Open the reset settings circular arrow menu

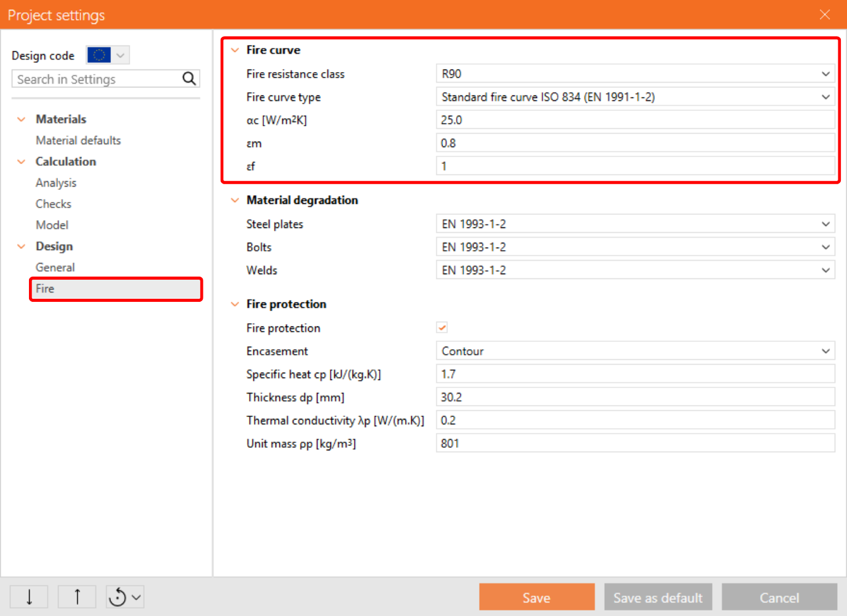[125, 597]
